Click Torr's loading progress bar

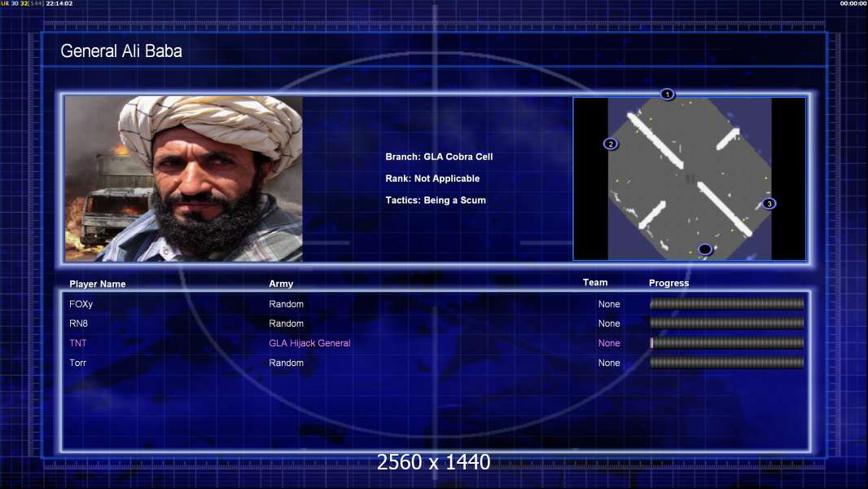pyautogui.click(x=726, y=363)
